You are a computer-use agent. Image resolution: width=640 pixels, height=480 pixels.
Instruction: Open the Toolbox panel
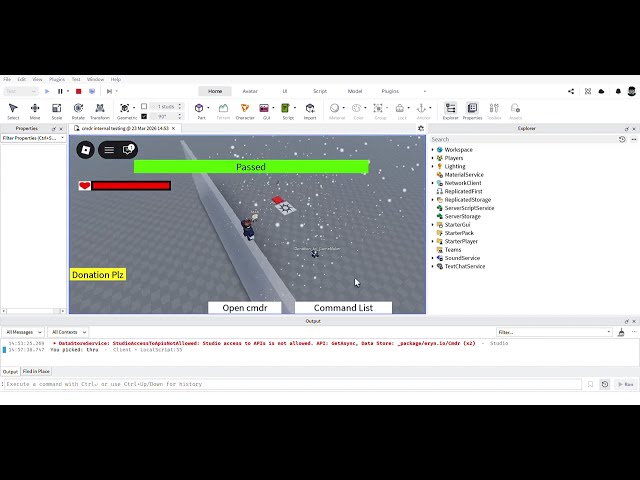494,111
